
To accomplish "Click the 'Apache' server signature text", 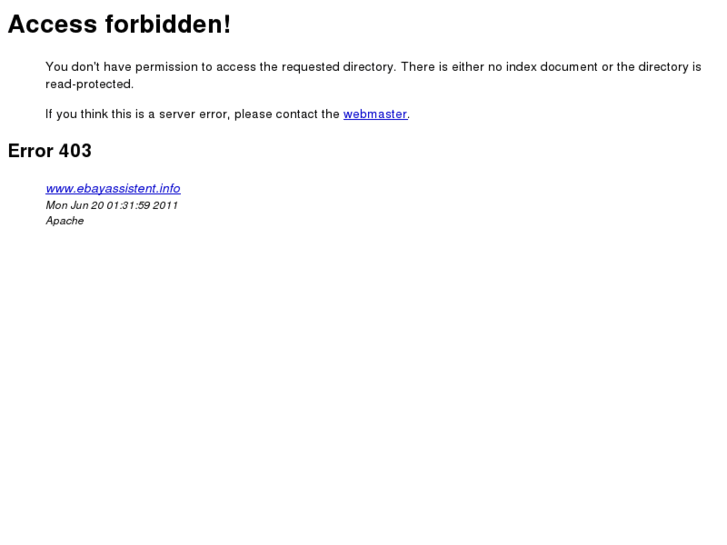I will (x=64, y=221).
